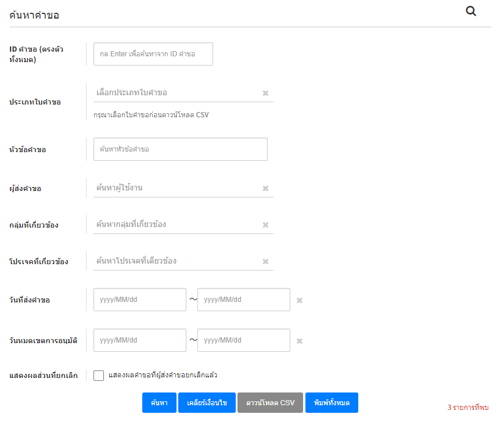Clear the กลุ่มที่เกี่ยวข้อง field using its X icon

click(265, 225)
